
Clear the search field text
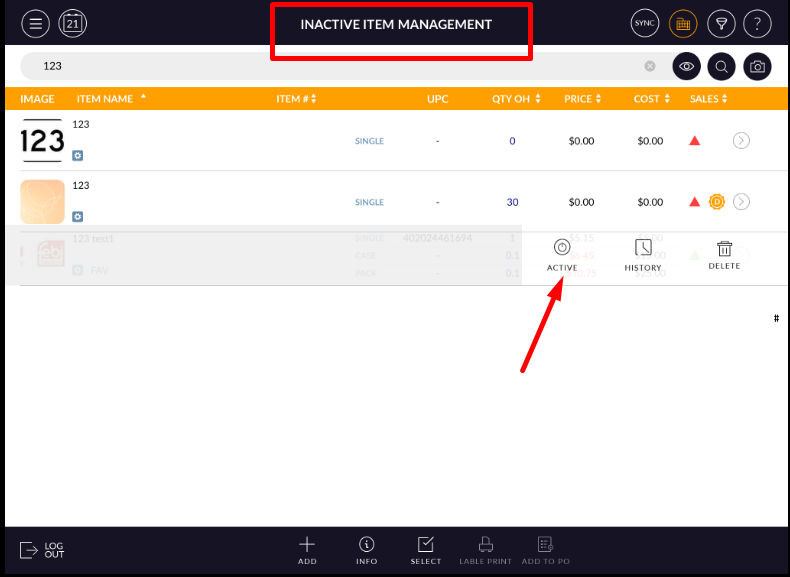[650, 66]
